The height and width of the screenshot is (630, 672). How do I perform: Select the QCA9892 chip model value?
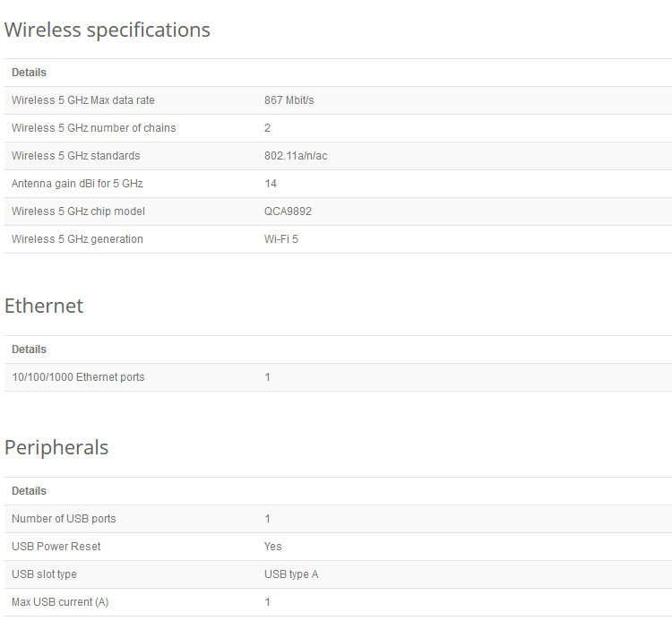click(288, 211)
